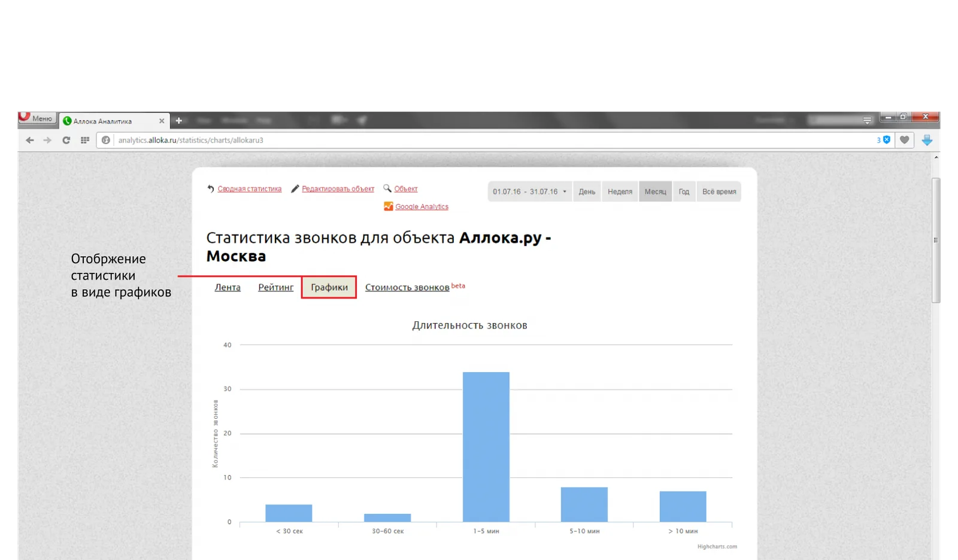Open the Стоимость звонков tab
Screen dimensions: 958x560
[x=407, y=287]
